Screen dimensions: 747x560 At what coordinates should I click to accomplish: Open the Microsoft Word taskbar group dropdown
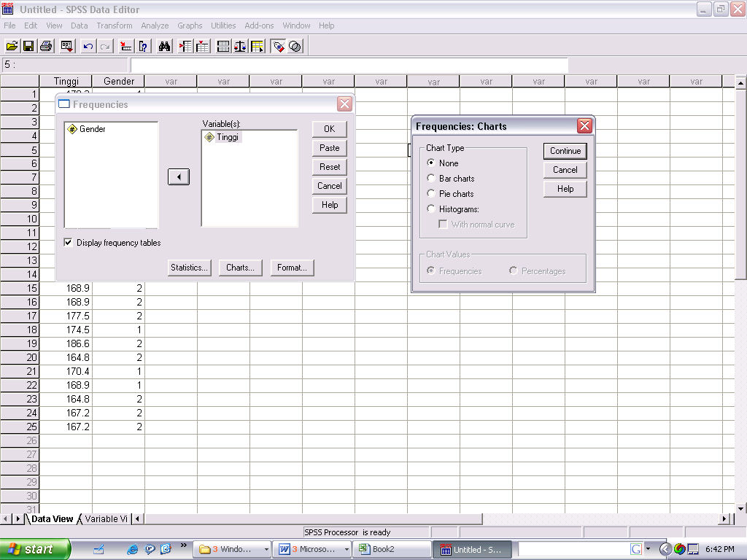[347, 549]
